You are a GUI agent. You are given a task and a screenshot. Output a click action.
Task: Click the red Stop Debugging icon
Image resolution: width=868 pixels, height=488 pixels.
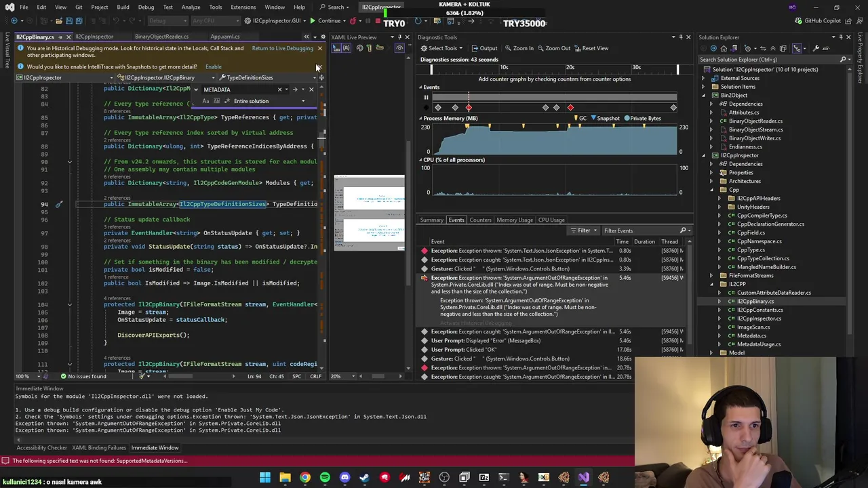pos(378,20)
